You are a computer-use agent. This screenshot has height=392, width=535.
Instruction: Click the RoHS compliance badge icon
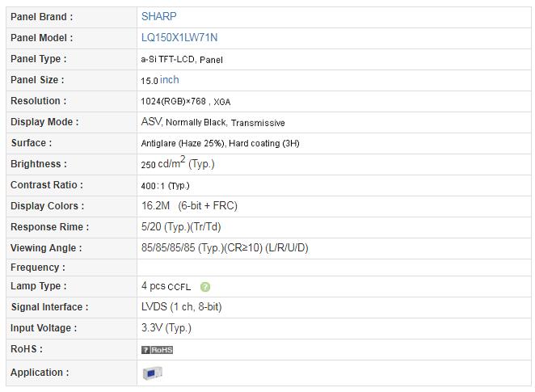coord(157,350)
